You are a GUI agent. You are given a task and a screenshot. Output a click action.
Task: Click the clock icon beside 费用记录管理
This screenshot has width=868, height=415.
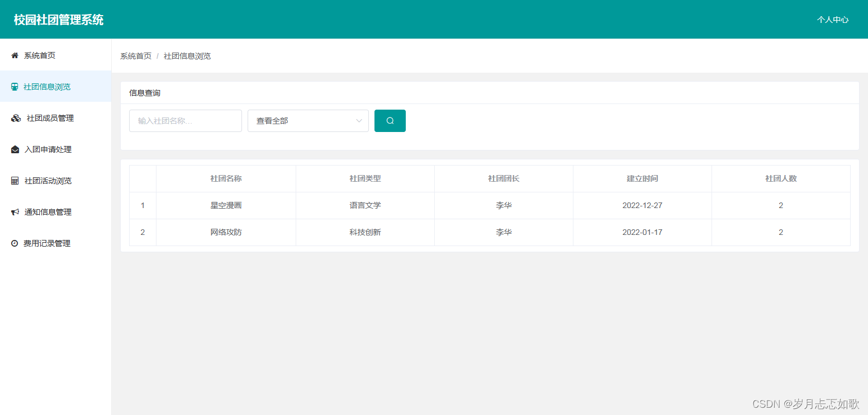coord(15,243)
